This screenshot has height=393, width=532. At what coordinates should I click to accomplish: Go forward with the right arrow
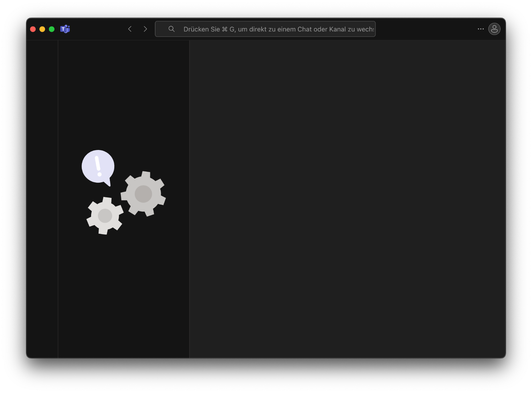pyautogui.click(x=145, y=29)
